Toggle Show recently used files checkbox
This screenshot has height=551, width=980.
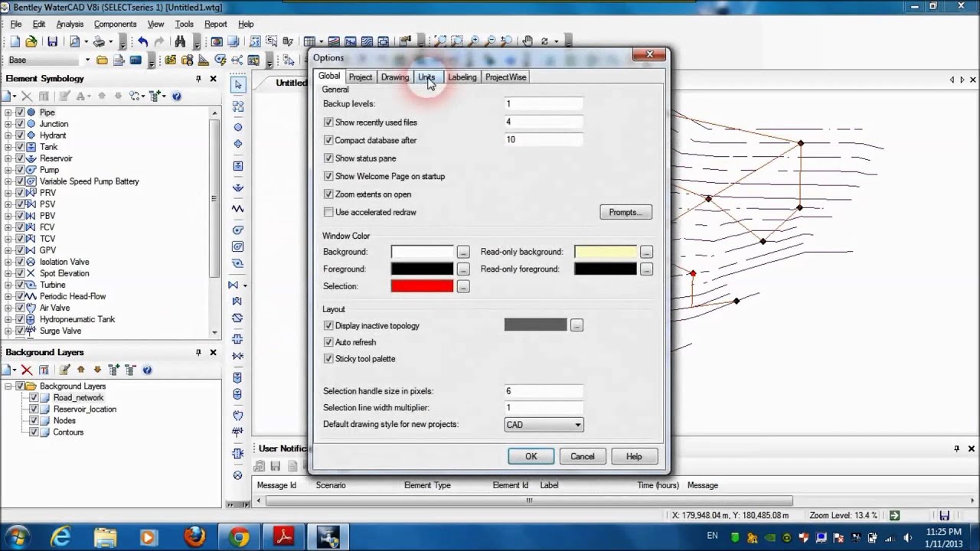coord(328,122)
